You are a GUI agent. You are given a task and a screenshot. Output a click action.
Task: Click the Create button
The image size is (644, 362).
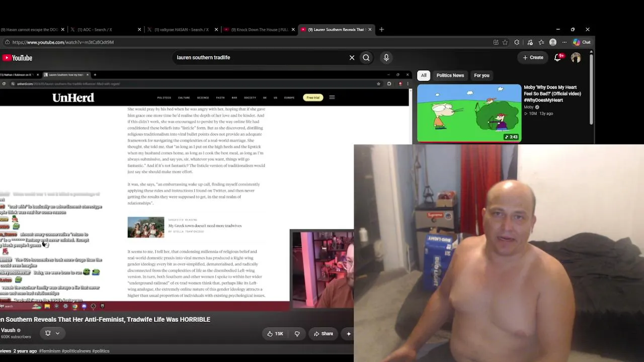[533, 57]
